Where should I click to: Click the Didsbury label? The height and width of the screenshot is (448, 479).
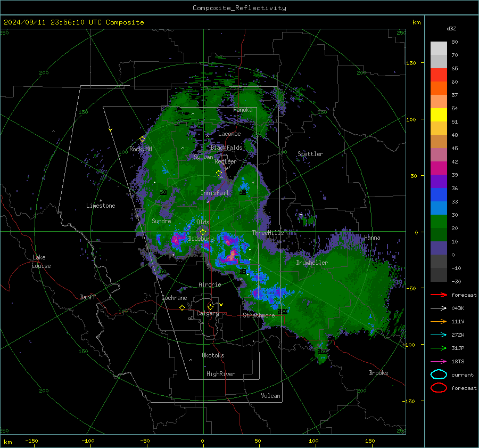click(x=201, y=239)
